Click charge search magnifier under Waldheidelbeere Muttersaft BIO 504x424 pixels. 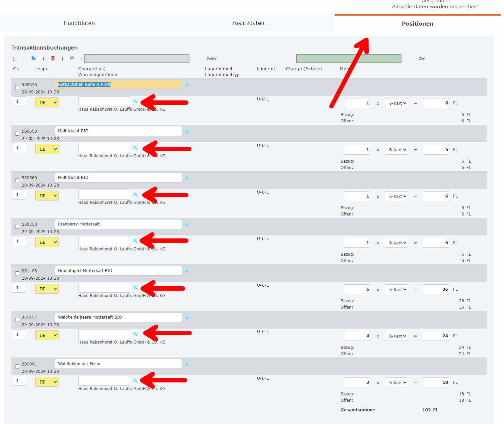[x=135, y=334]
